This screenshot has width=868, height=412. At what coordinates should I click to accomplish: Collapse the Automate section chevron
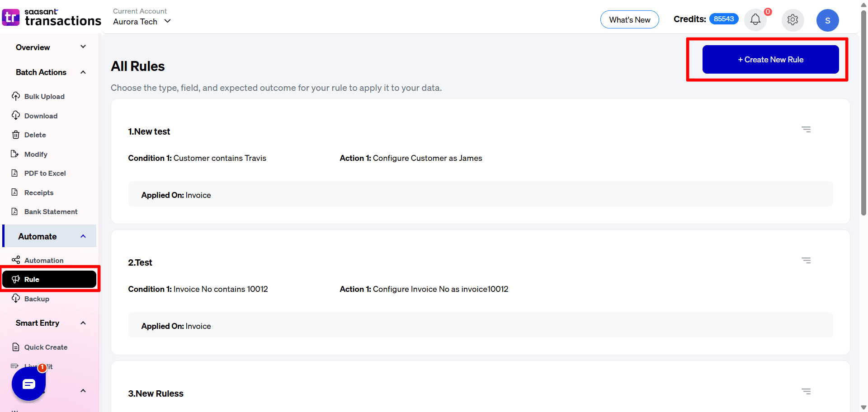[x=83, y=236]
